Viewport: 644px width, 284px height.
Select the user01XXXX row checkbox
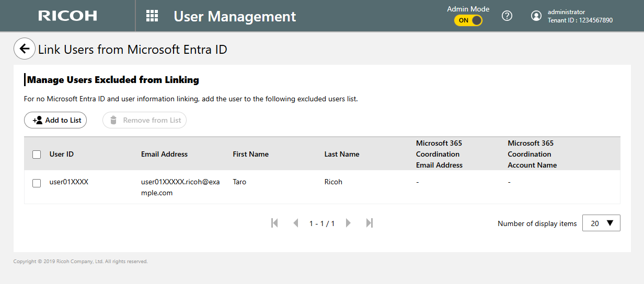pos(37,183)
